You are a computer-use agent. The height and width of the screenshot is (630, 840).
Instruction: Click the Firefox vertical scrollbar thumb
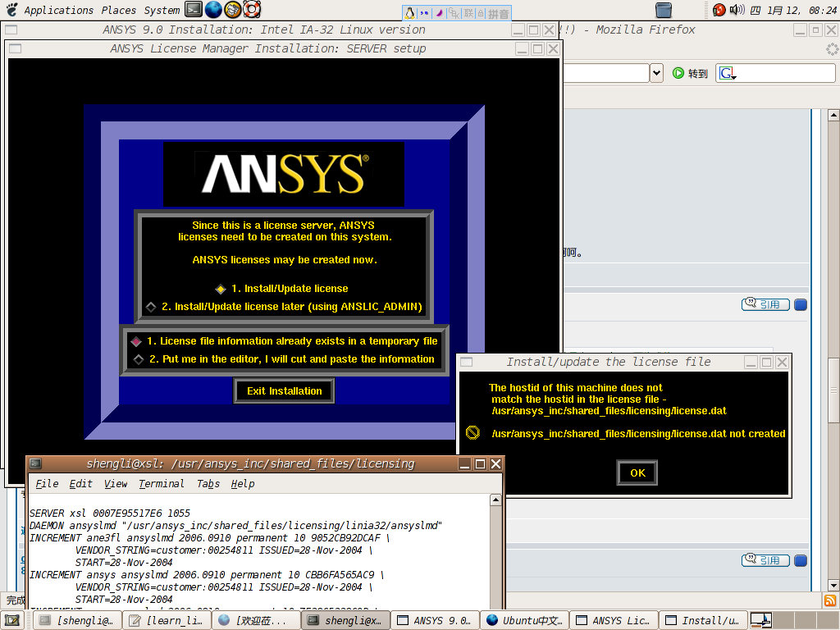pos(833,390)
